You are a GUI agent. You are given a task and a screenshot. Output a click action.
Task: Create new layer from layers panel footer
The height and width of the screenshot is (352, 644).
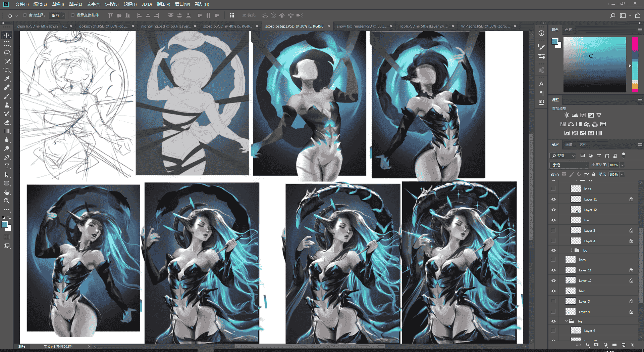pyautogui.click(x=624, y=345)
